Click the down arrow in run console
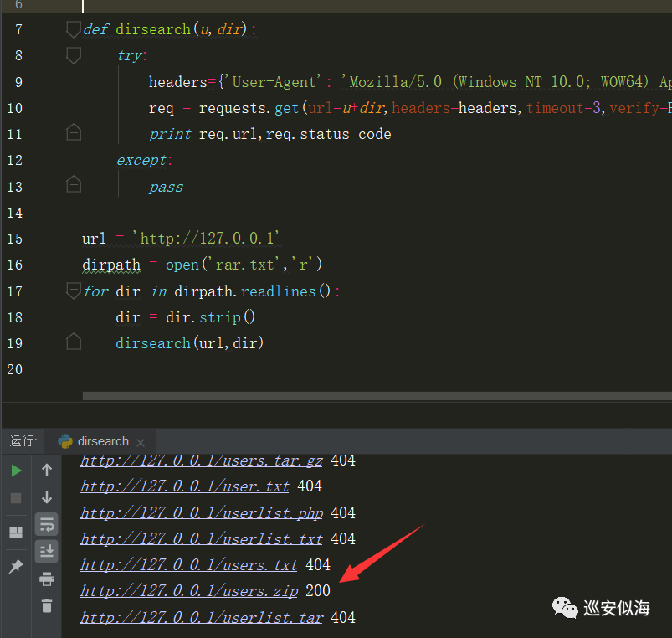 point(47,497)
